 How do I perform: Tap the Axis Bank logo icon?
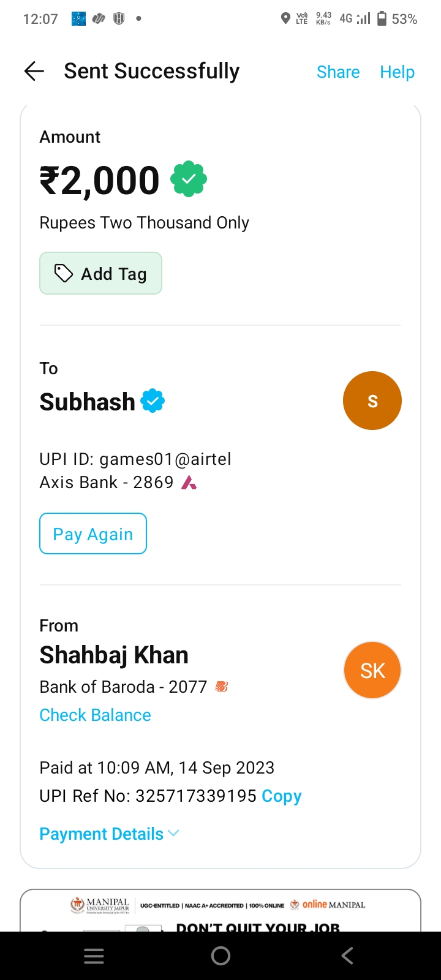pyautogui.click(x=189, y=483)
